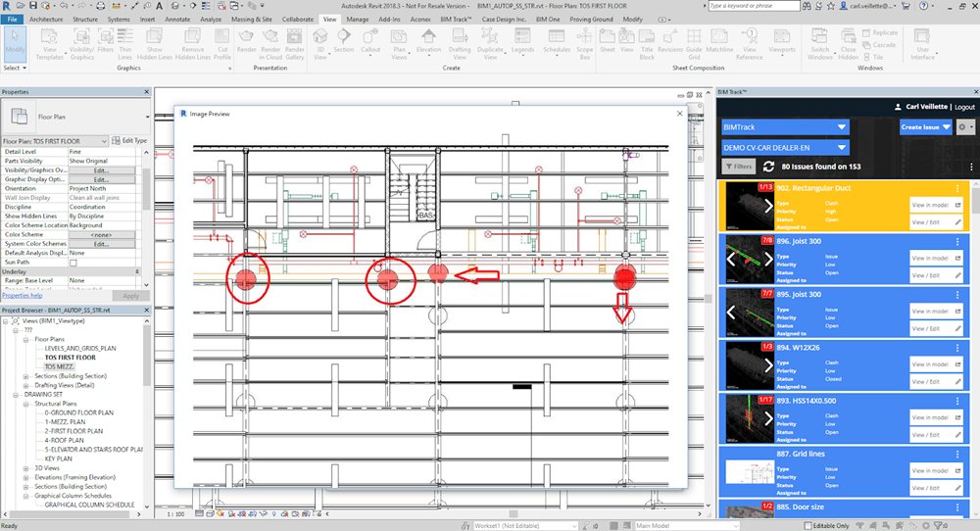Click the Matchline tool
This screenshot has width=980, height=531.
point(719,41)
